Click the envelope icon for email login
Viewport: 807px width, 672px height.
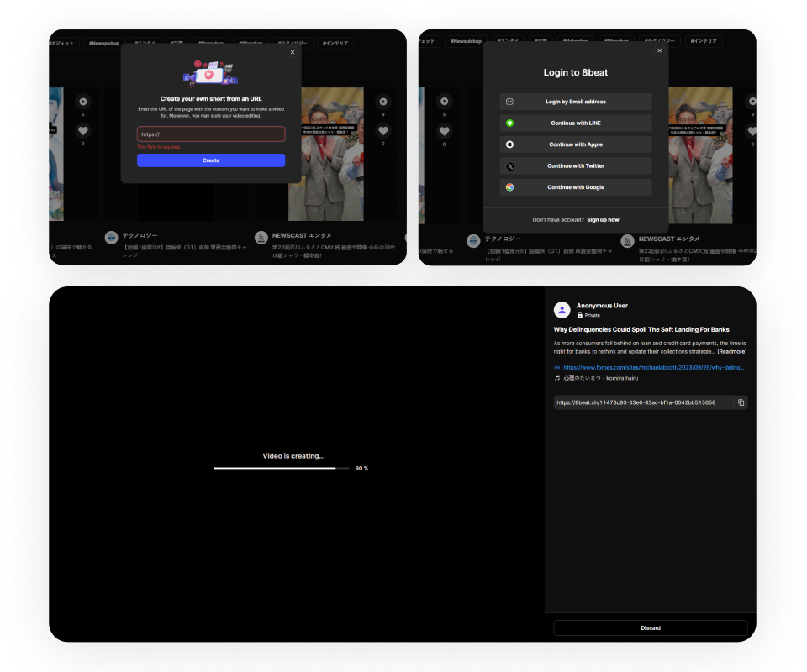click(x=509, y=102)
